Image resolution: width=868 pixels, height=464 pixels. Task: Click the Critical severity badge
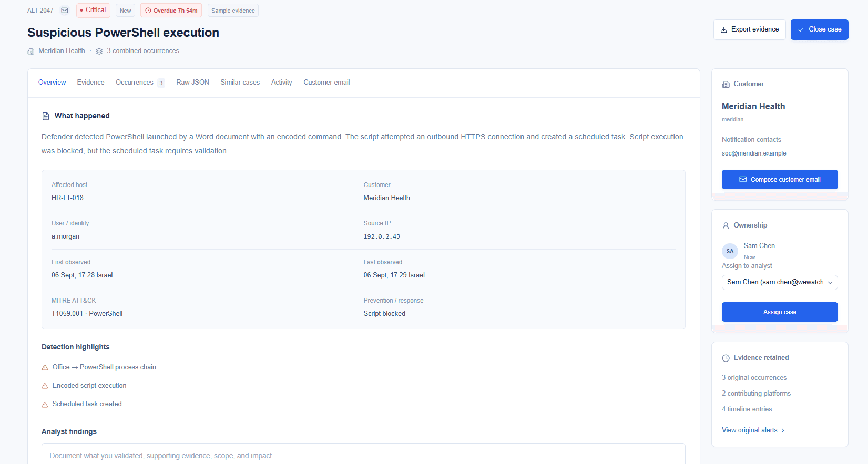[x=93, y=10]
